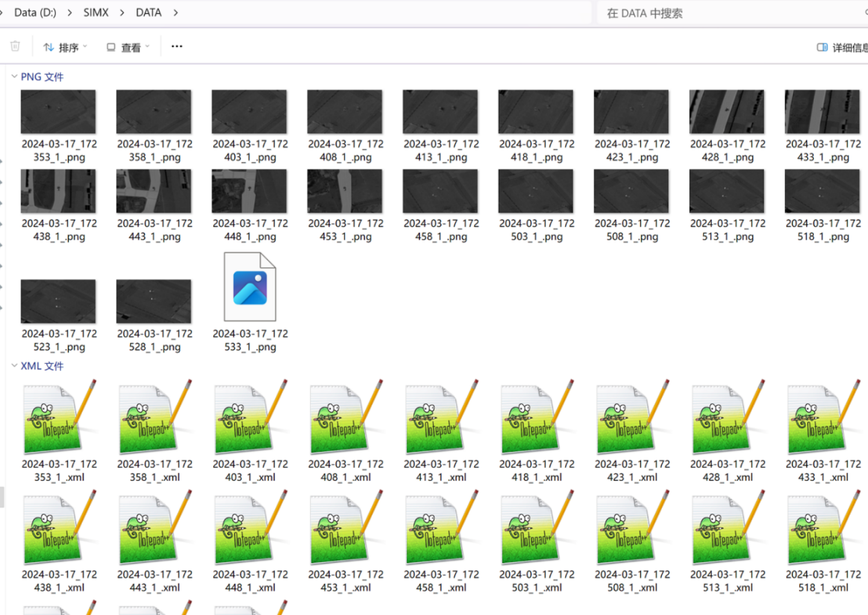Open the 2024-03-17_172518_1_.xml file icon
Screen dimensions: 868x615
pos(822,528)
